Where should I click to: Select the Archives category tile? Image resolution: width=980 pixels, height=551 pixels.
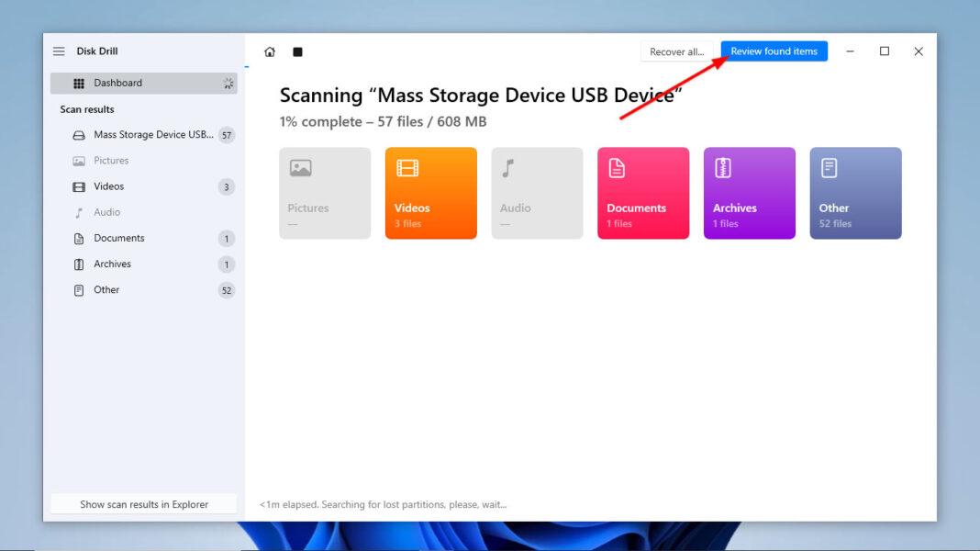749,193
